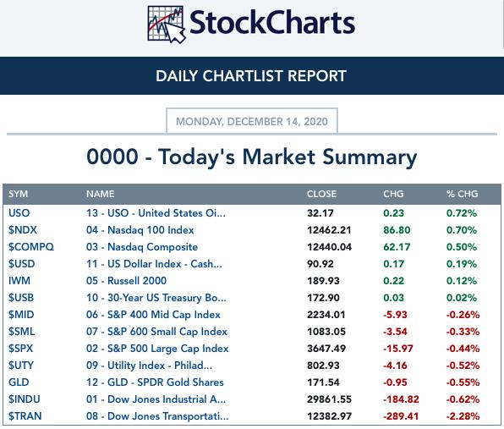Click the % CHG column header
The height and width of the screenshot is (429, 504).
[x=462, y=194]
